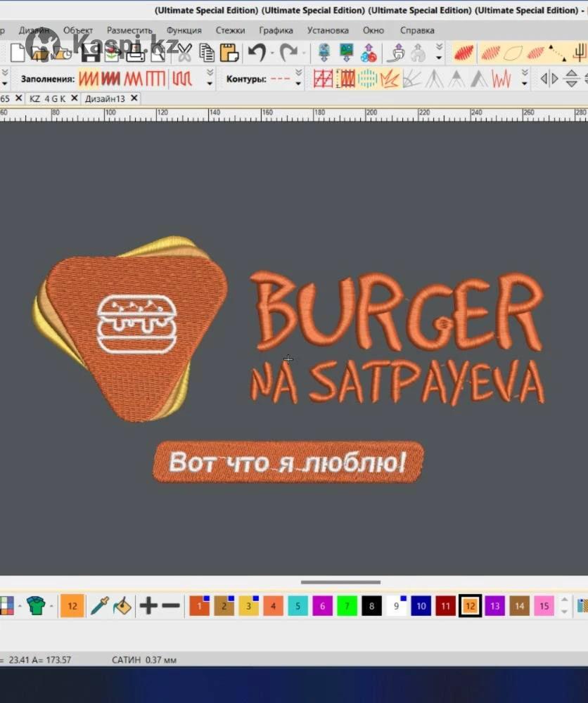
Task: Switch to the KZ 4 G K tab
Action: click(48, 98)
